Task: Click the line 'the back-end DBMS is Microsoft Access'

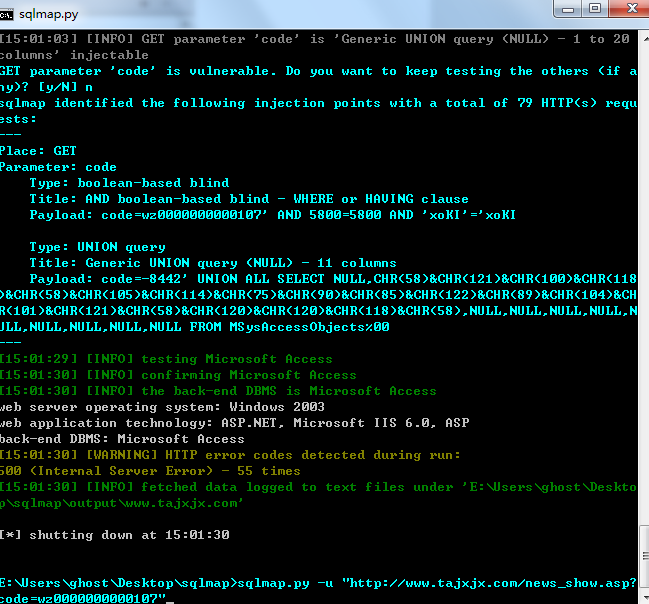Action: 218,391
